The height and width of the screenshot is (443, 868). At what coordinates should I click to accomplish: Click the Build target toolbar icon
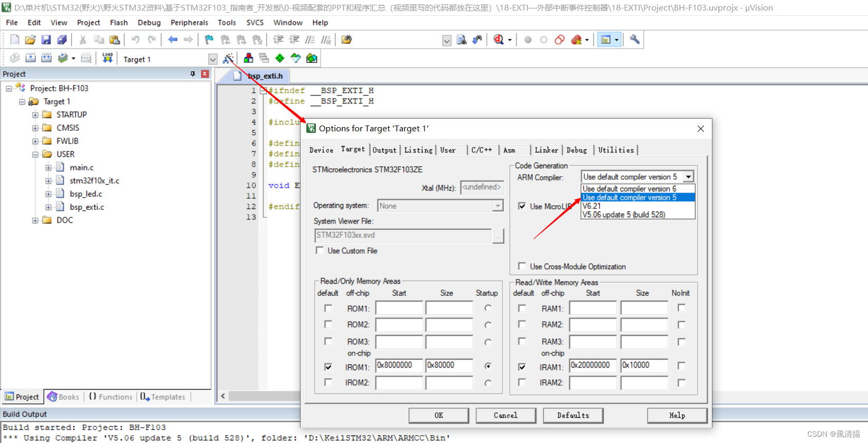coord(31,58)
